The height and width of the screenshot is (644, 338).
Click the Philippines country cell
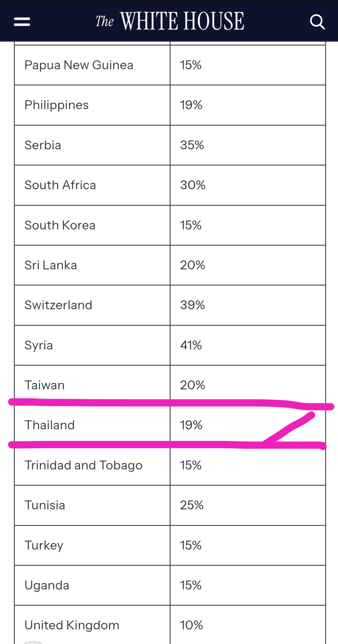point(56,105)
